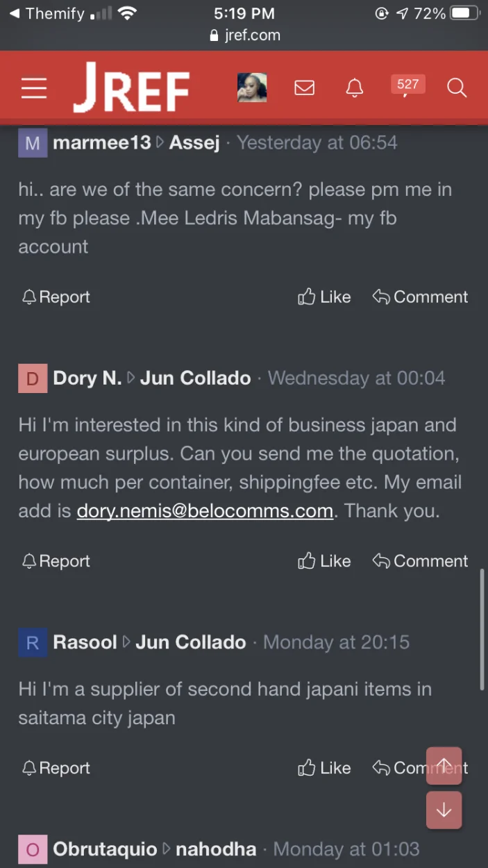Open the envelope inbox messages icon

(304, 88)
